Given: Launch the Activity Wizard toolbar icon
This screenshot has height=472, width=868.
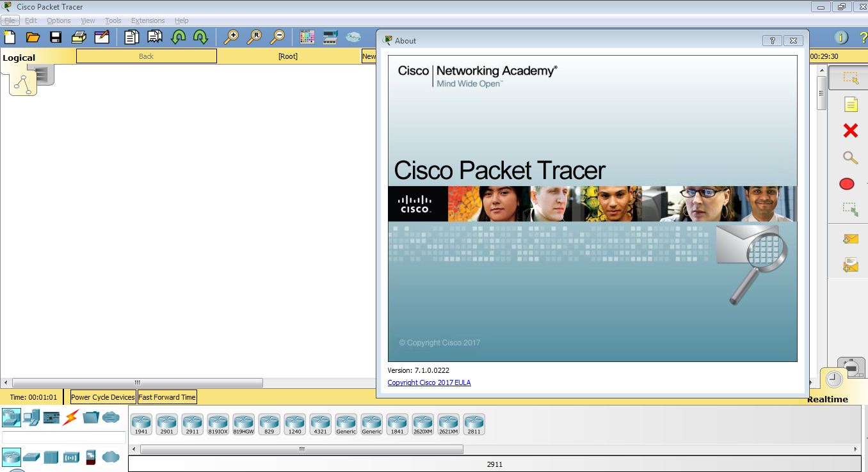Looking at the screenshot, I should point(102,36).
